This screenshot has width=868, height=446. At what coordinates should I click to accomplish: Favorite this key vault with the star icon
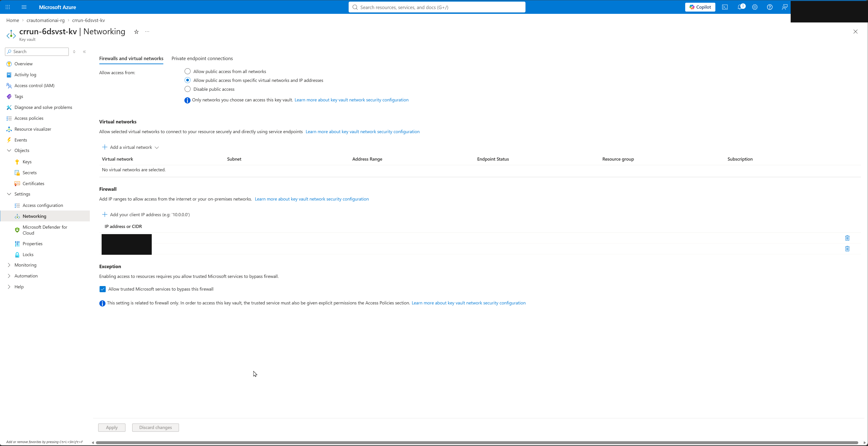pyautogui.click(x=137, y=32)
